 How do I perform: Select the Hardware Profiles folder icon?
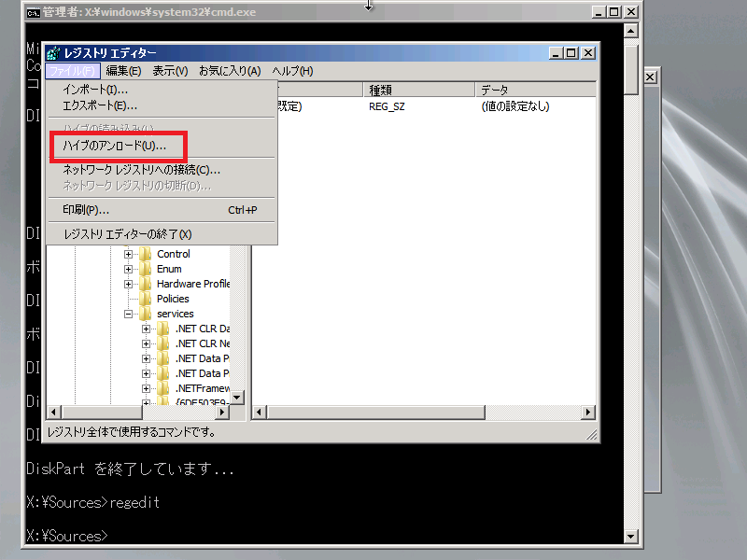tap(146, 284)
